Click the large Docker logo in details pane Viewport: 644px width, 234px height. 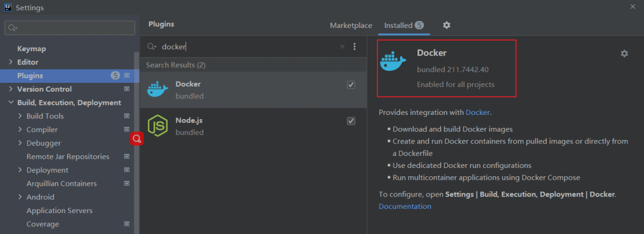[x=392, y=62]
